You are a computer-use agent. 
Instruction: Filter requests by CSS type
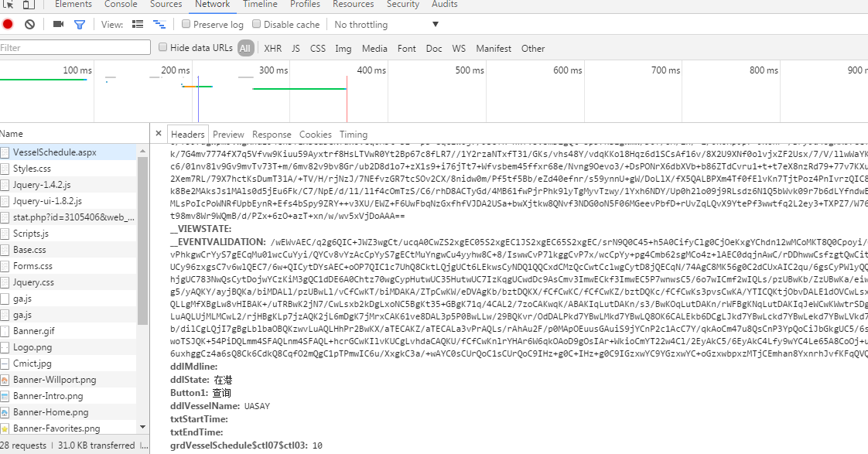point(318,48)
